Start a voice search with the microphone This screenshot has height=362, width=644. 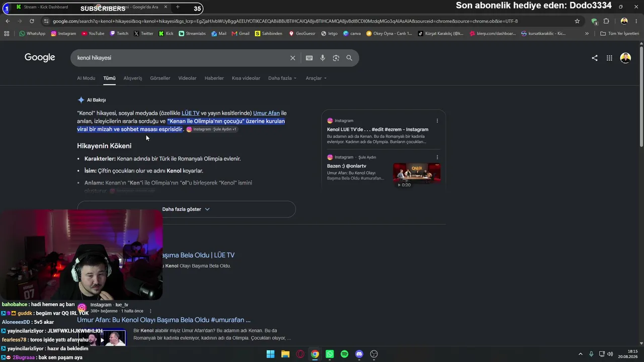point(323,58)
